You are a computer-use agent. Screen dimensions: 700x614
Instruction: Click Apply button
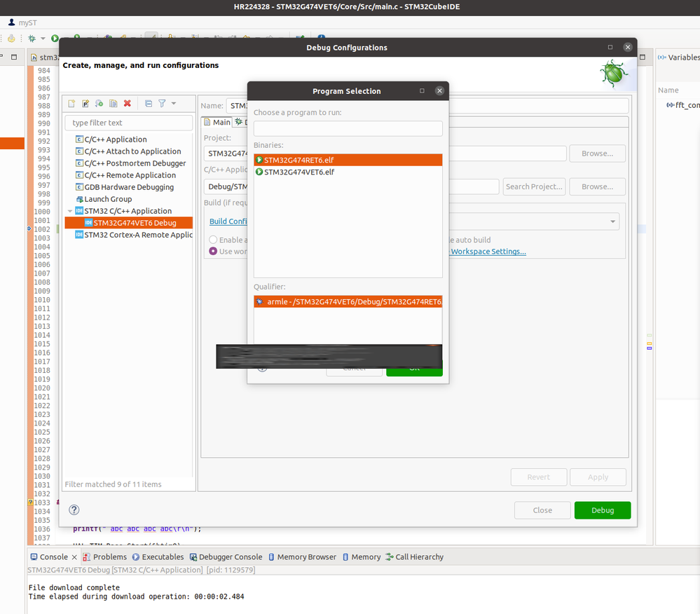coord(598,477)
